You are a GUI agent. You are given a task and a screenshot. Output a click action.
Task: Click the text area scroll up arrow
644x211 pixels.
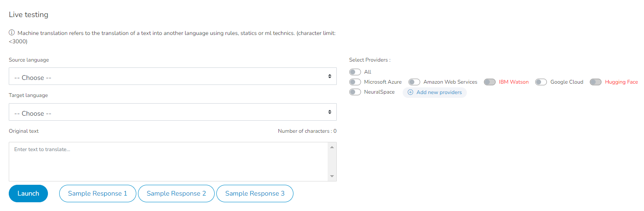click(x=332, y=147)
